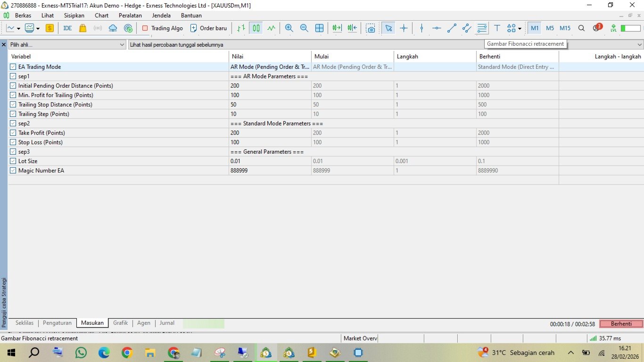
Task: Click the zoom in magnifier icon
Action: (289, 28)
